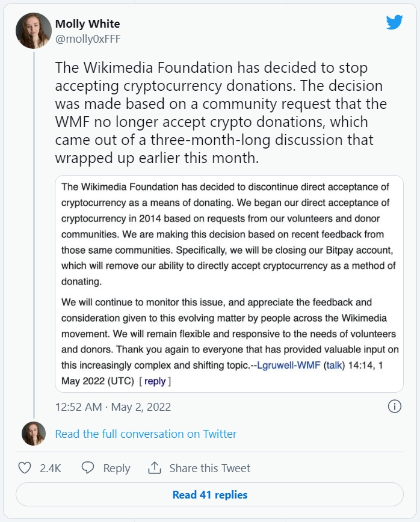Click the reply speech bubble icon

point(88,468)
